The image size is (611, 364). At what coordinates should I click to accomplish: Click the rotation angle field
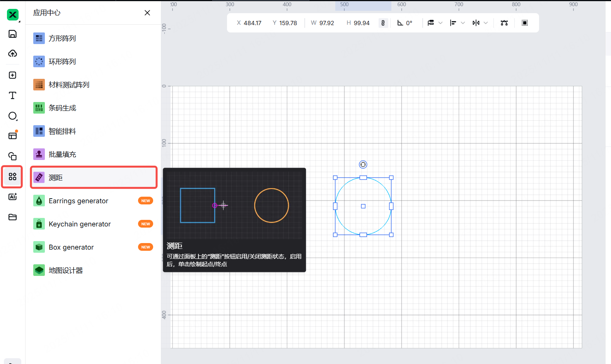(x=409, y=23)
